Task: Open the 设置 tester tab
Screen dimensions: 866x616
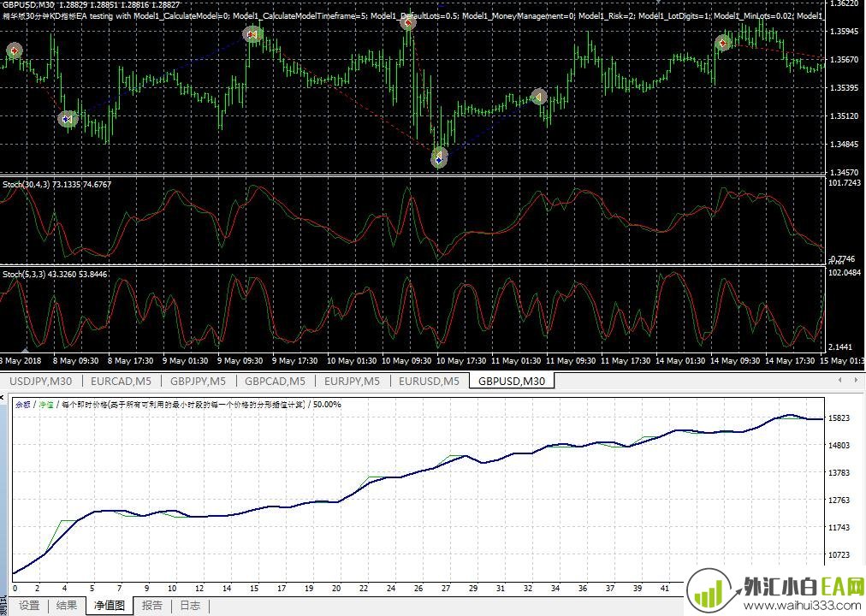Action: click(x=29, y=606)
